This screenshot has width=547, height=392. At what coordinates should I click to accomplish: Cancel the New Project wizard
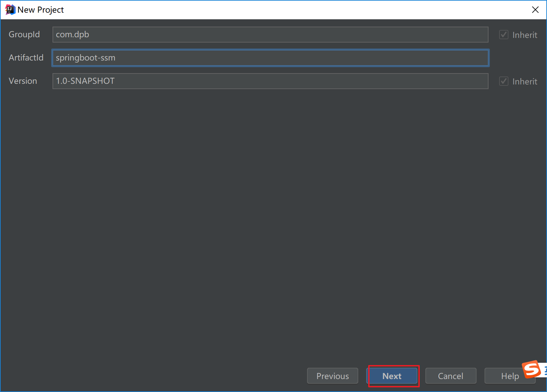451,376
